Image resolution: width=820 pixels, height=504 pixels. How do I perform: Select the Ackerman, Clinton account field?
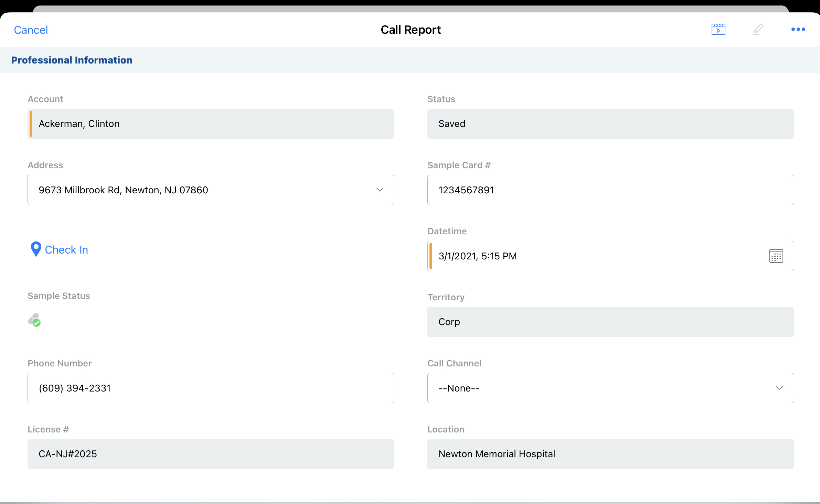(211, 124)
